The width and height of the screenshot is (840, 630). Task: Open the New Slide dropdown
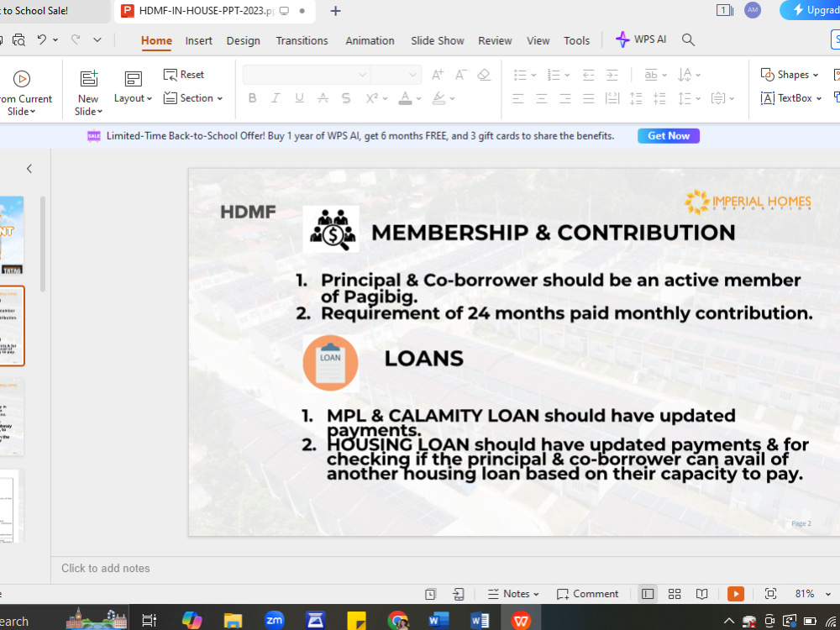88,112
